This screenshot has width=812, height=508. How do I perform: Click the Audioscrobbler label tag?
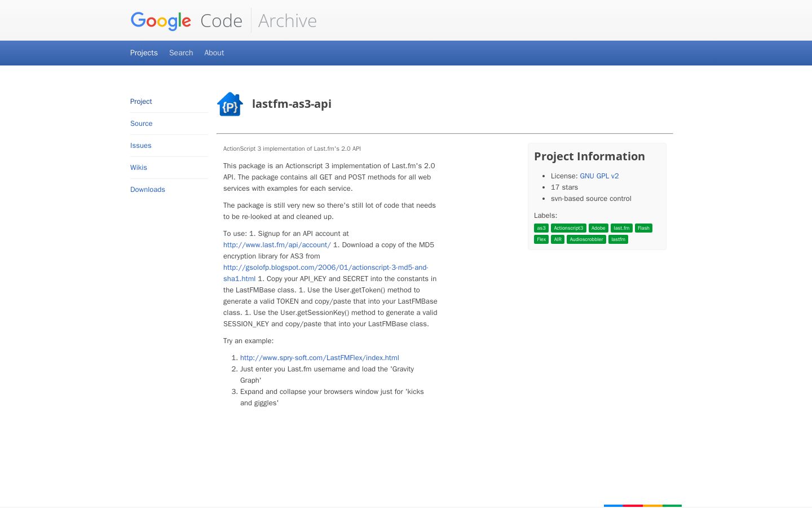coord(586,239)
